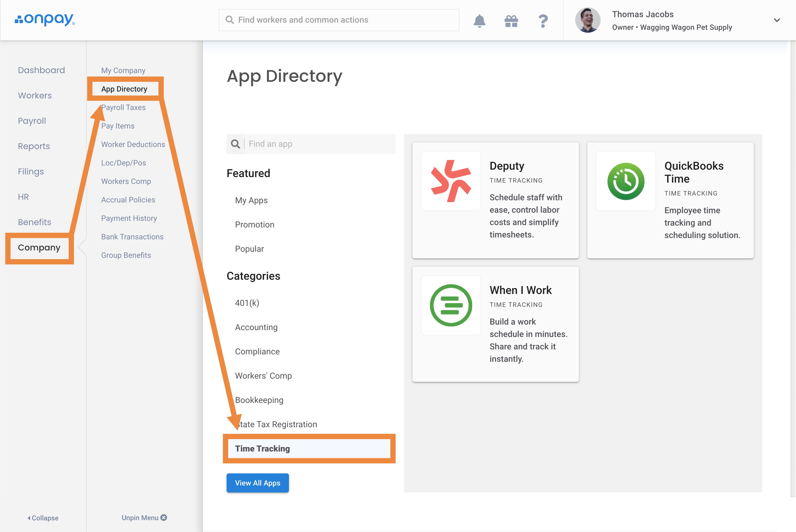Click the Find workers search field
This screenshot has width=796, height=532.
339,20
